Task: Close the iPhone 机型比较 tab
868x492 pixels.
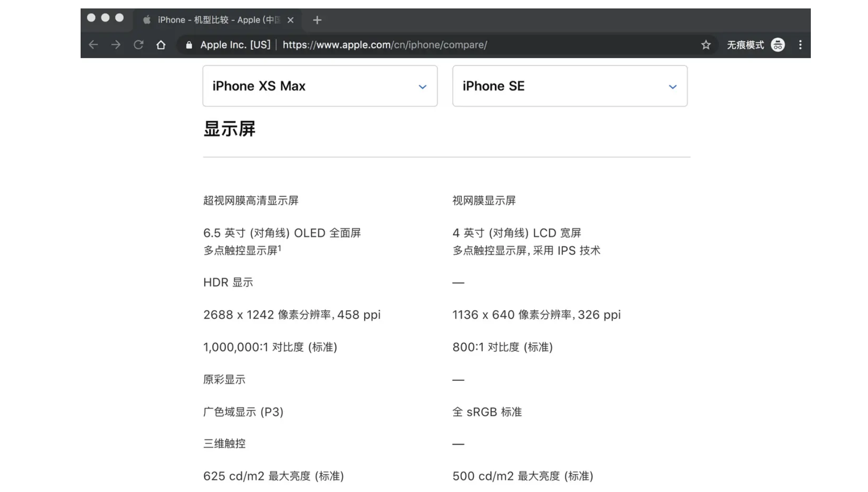Action: click(291, 20)
